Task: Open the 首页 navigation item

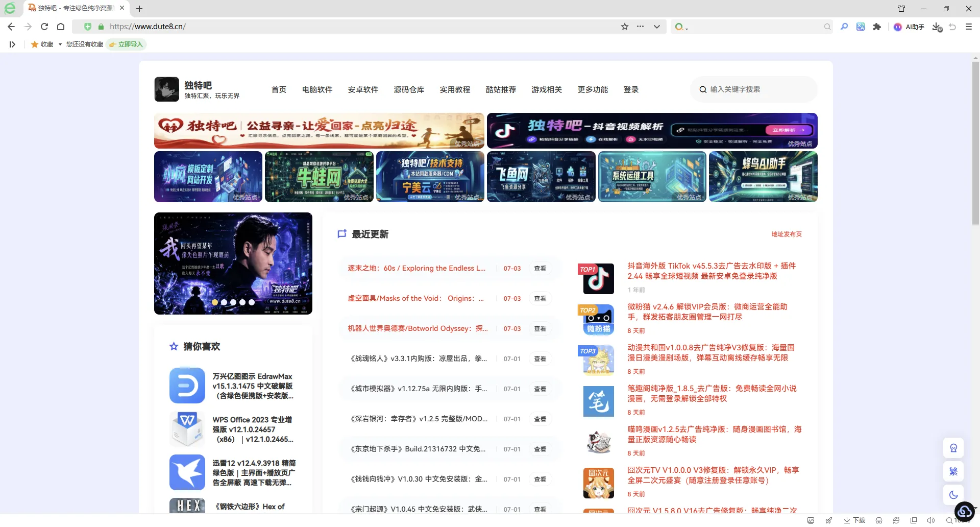Action: coord(279,89)
